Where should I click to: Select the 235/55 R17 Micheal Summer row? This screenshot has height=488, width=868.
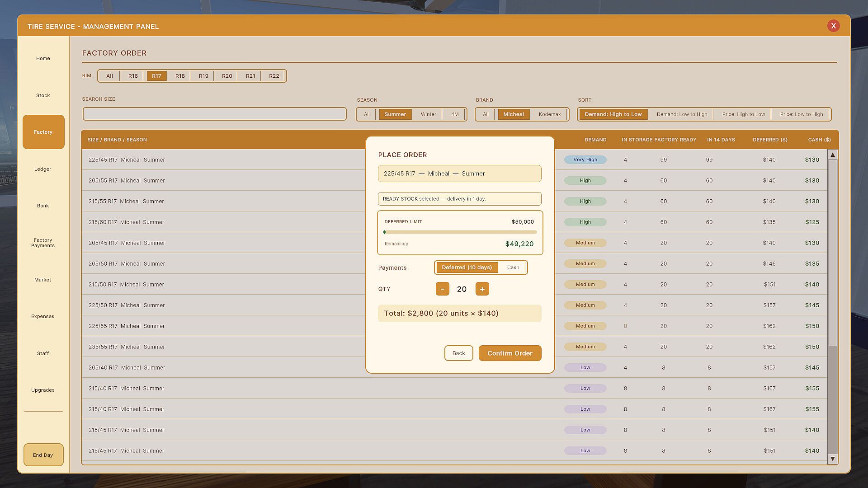tap(454, 347)
